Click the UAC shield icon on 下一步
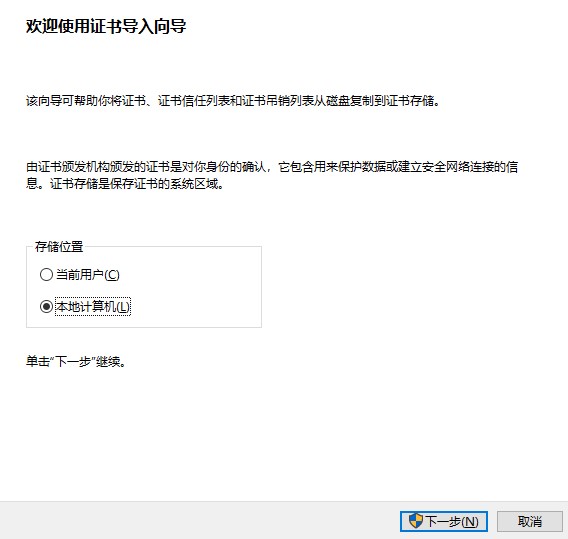 [416, 521]
